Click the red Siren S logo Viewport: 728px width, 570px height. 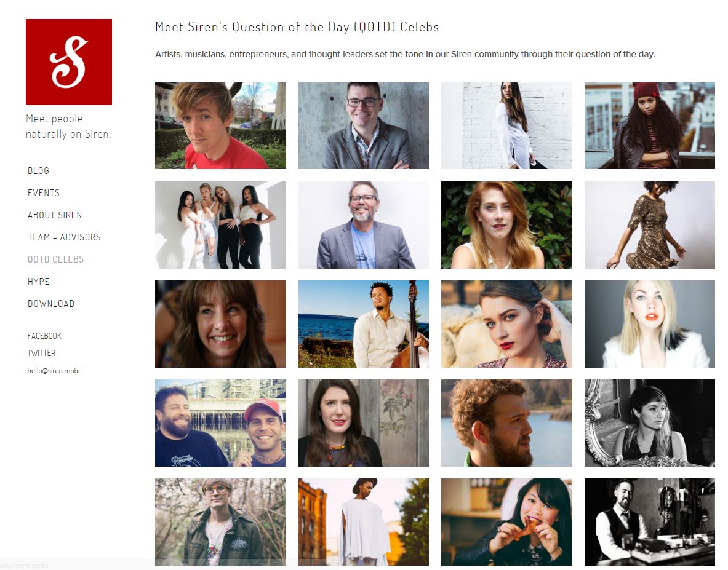69,61
